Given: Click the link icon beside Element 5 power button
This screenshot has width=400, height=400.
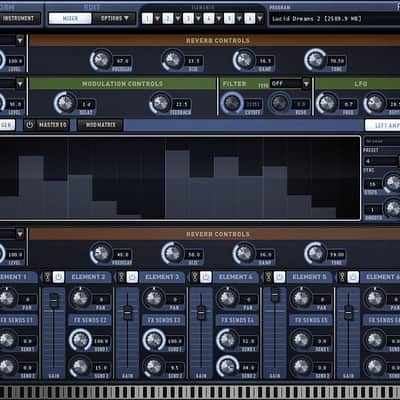Looking at the screenshot, I should tap(269, 277).
